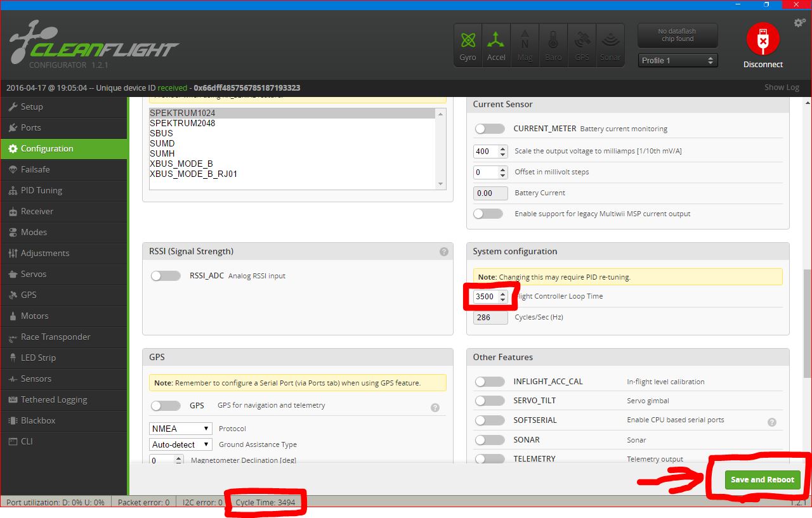
Task: Click the Accel sensor status icon
Action: pos(496,45)
